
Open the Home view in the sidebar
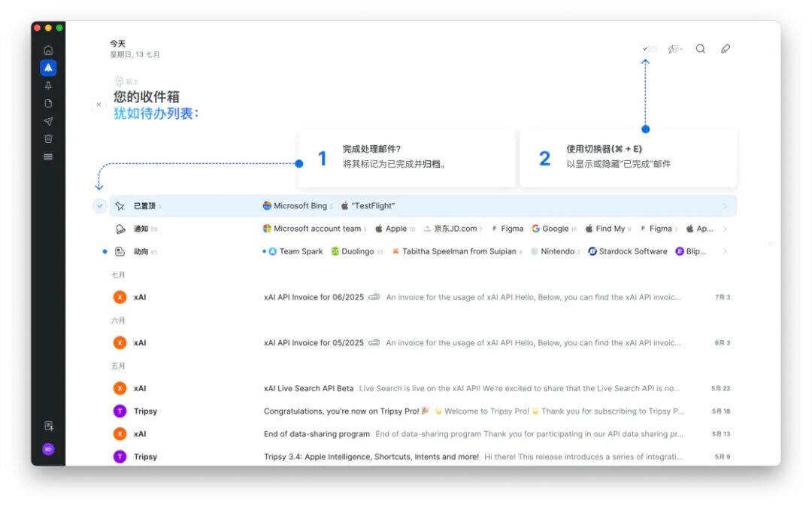pos(48,50)
